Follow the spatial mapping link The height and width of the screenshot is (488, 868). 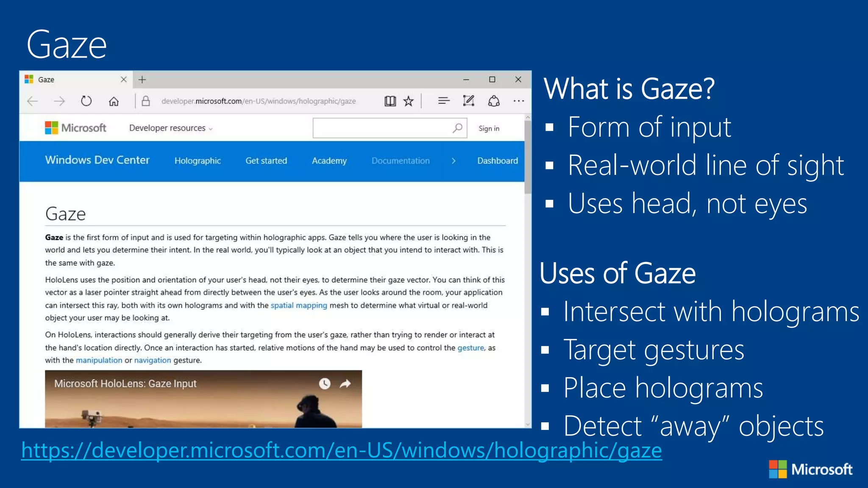(x=299, y=305)
